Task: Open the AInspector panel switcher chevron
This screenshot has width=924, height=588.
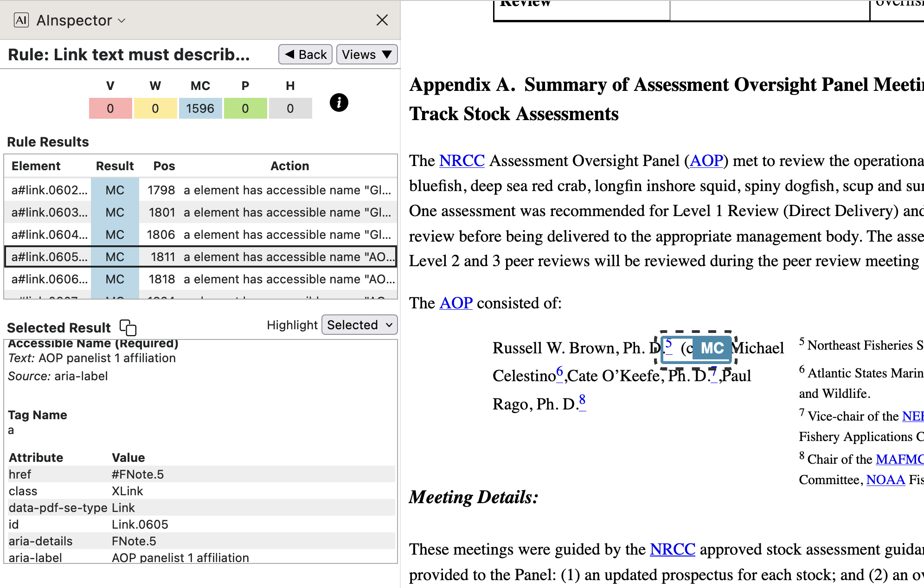Action: 122,20
